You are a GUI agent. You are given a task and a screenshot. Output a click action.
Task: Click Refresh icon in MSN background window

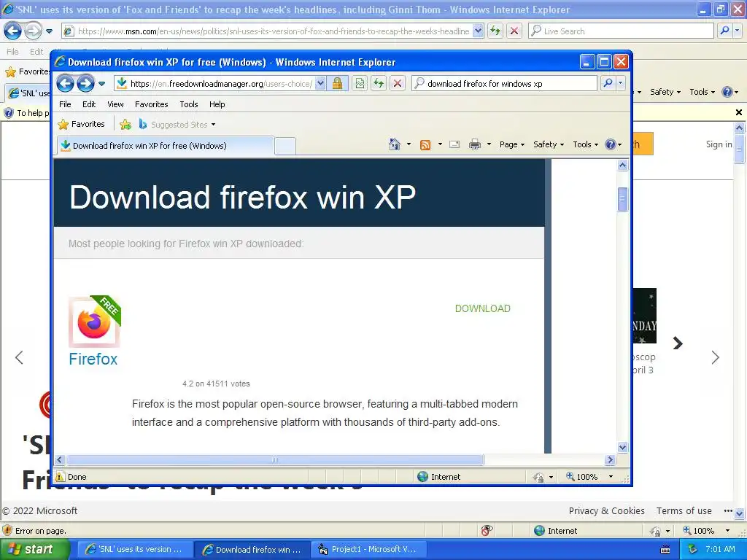click(x=495, y=31)
